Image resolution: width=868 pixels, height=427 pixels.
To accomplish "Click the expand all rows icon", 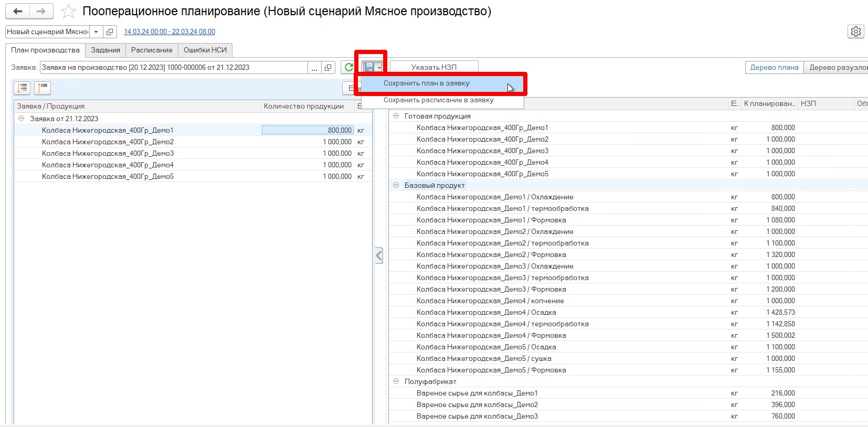I will tap(22, 88).
